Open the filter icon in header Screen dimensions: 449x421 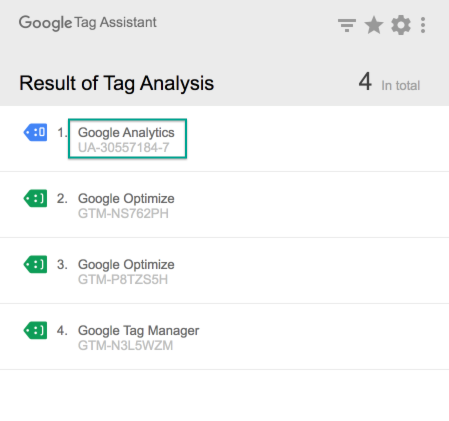click(347, 25)
